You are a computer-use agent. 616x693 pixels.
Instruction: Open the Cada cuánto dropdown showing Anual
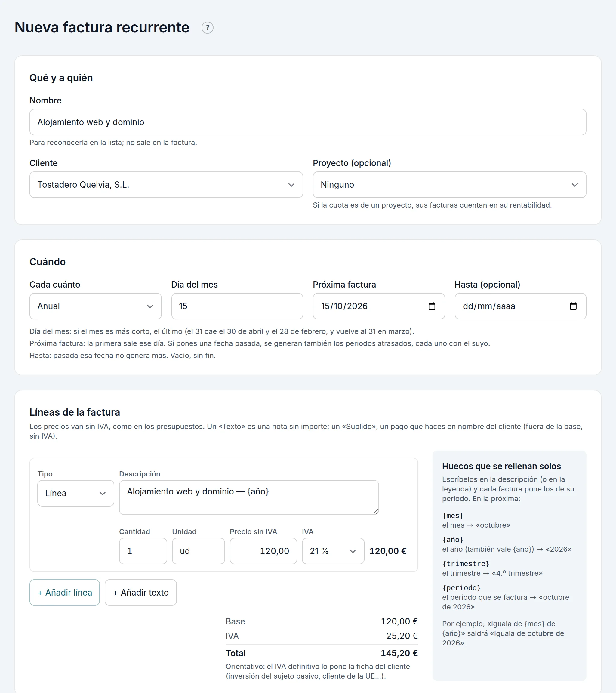point(95,306)
